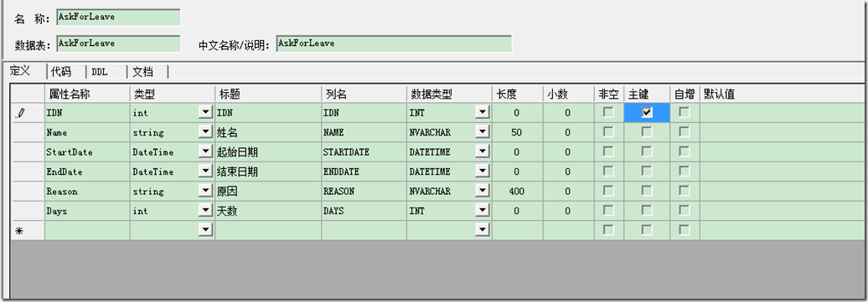This screenshot has width=868, height=302.
Task: Click the 姓名 title cell
Action: point(268,133)
